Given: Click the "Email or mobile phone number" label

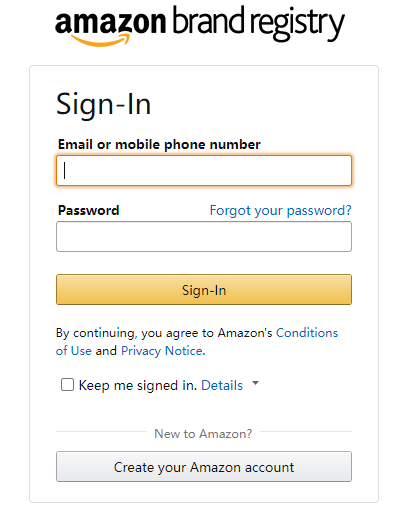Looking at the screenshot, I should point(159,145).
